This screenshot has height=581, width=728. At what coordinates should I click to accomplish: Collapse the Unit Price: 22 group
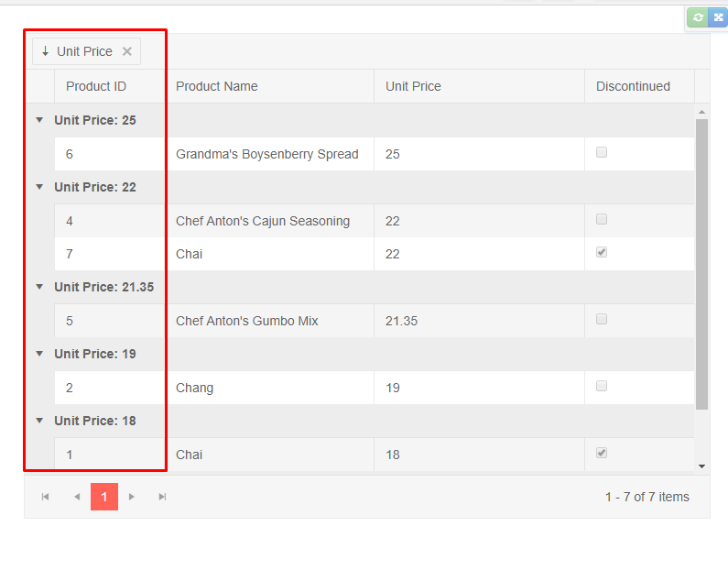point(39,187)
